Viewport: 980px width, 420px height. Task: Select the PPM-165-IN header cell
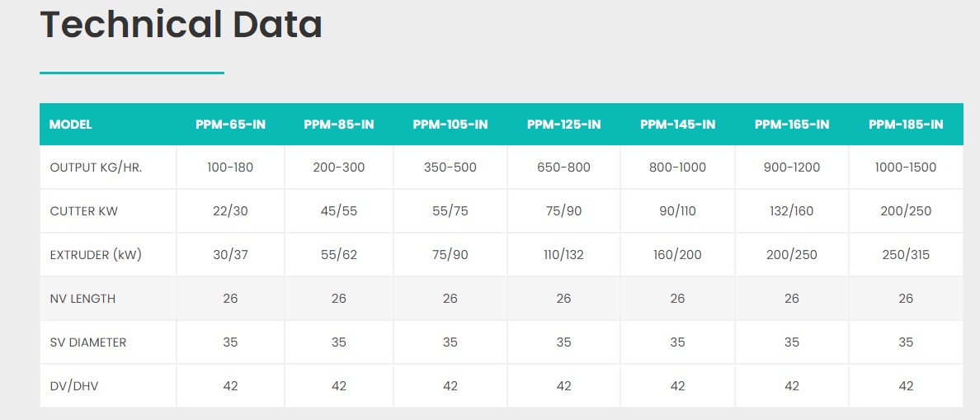792,125
